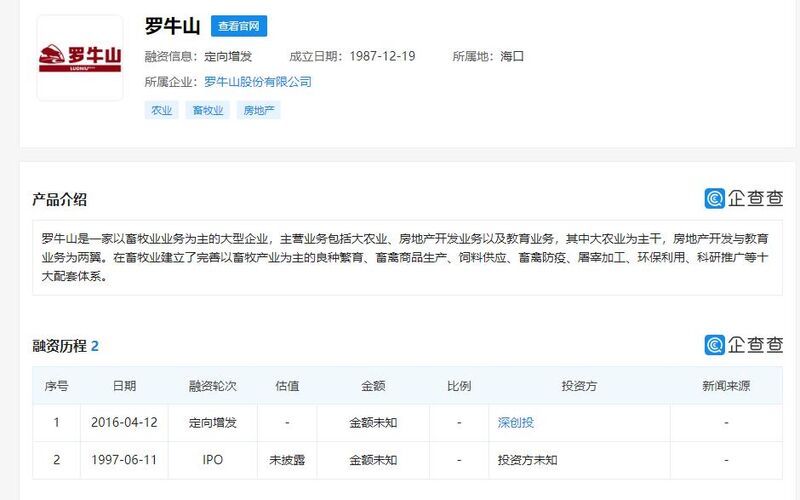
Task: Click the 序号 column header
Action: tap(56, 386)
